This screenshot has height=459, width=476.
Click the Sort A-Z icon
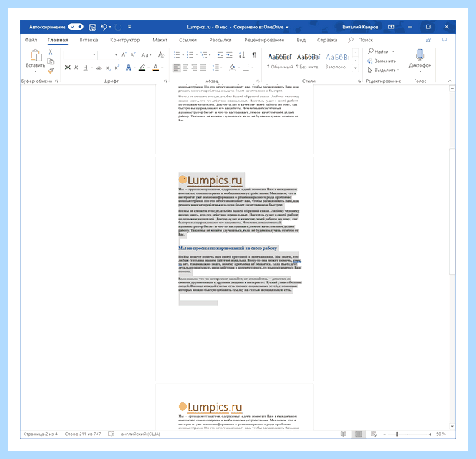pyautogui.click(x=241, y=55)
